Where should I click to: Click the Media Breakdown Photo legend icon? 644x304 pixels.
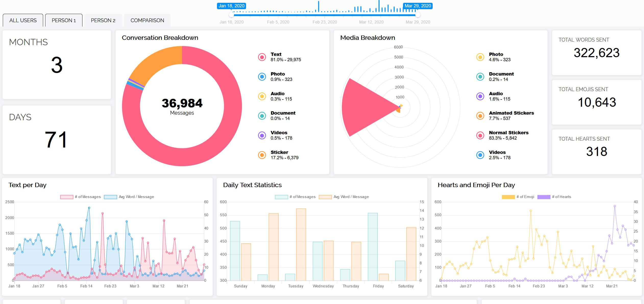[480, 57]
